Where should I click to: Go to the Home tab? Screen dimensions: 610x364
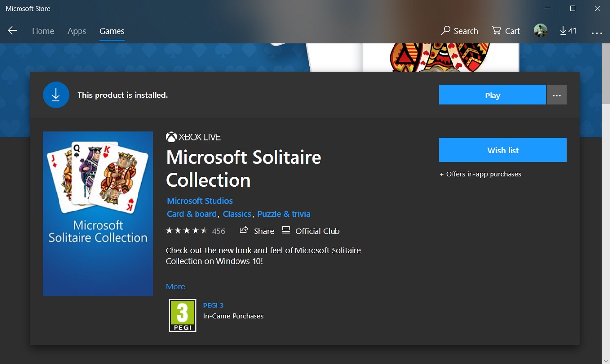(x=43, y=30)
